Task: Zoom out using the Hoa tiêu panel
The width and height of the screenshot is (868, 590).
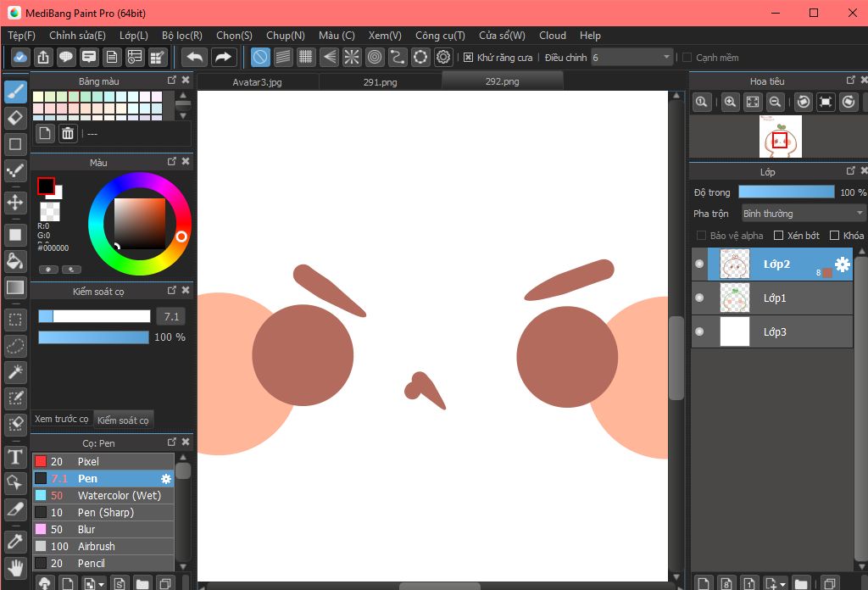Action: tap(776, 102)
